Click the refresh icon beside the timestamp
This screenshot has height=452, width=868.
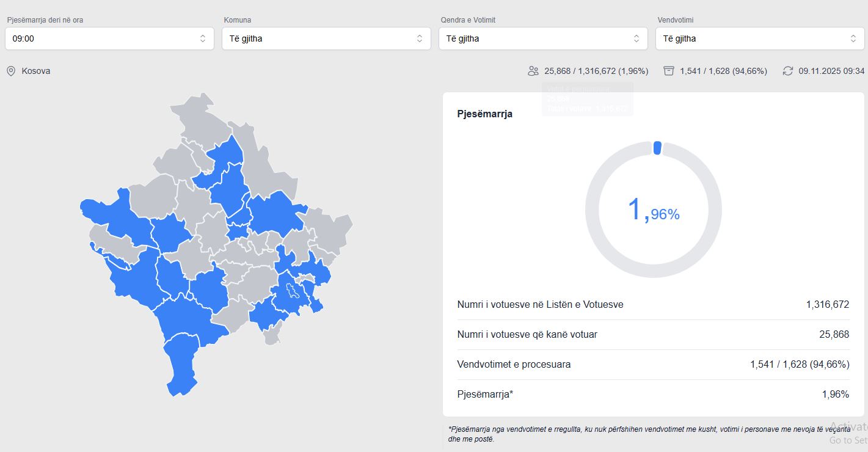click(788, 71)
